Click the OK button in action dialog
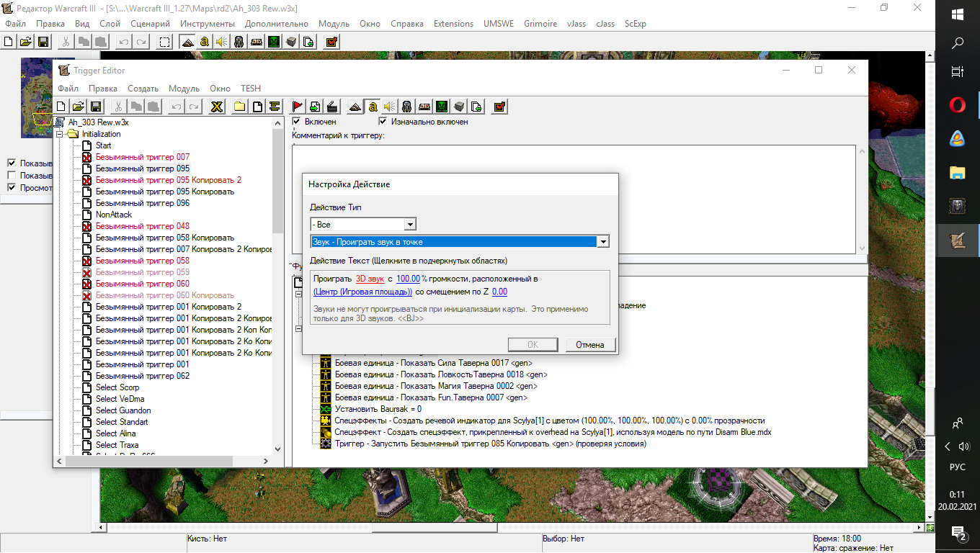 [533, 345]
